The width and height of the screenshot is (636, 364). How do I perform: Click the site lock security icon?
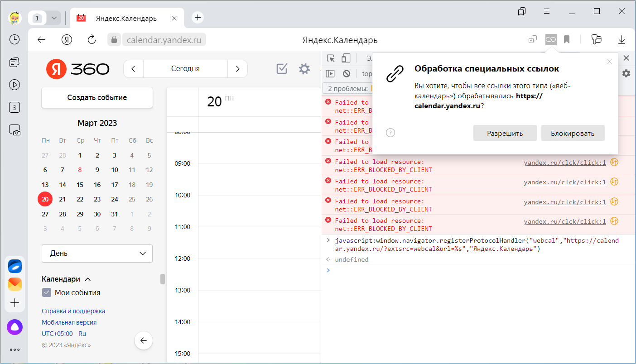(x=114, y=40)
